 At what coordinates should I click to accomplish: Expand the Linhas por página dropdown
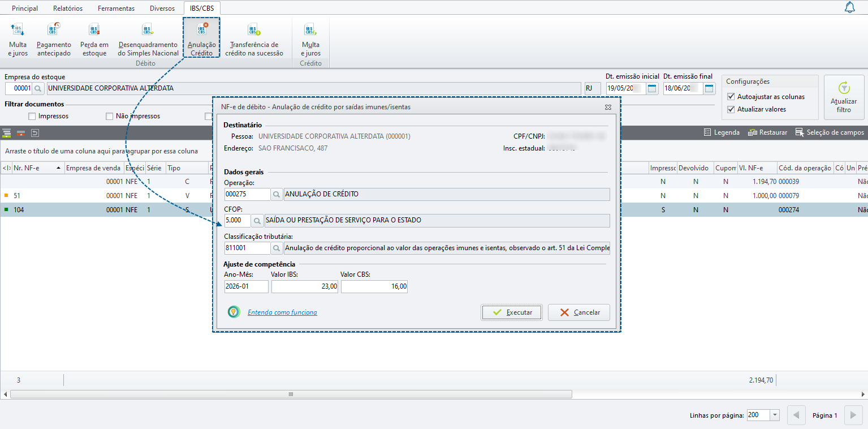[775, 415]
